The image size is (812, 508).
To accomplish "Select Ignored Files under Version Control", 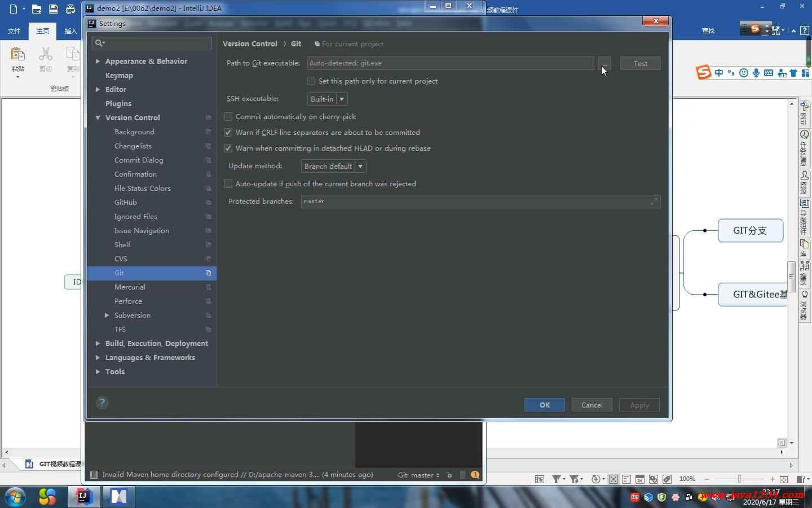I will coord(136,216).
